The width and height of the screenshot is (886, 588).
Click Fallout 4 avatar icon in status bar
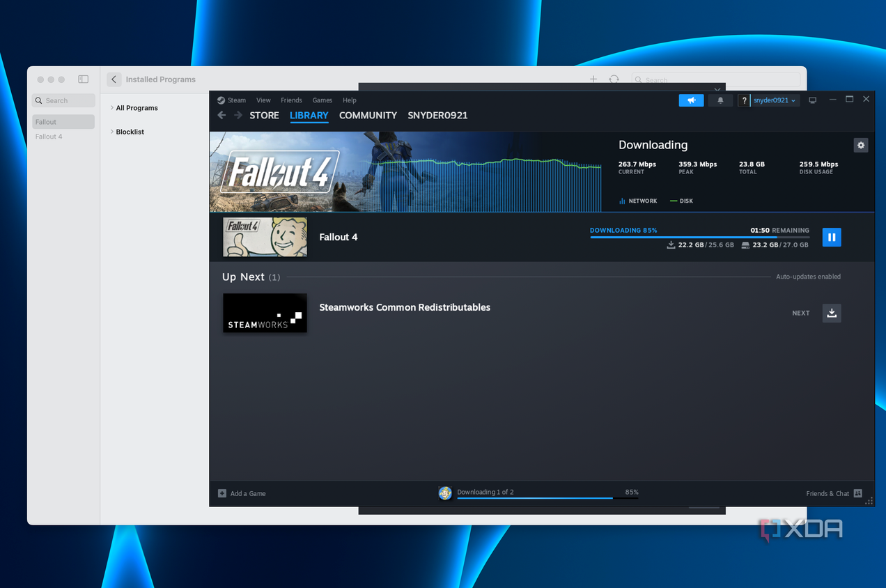(x=445, y=493)
